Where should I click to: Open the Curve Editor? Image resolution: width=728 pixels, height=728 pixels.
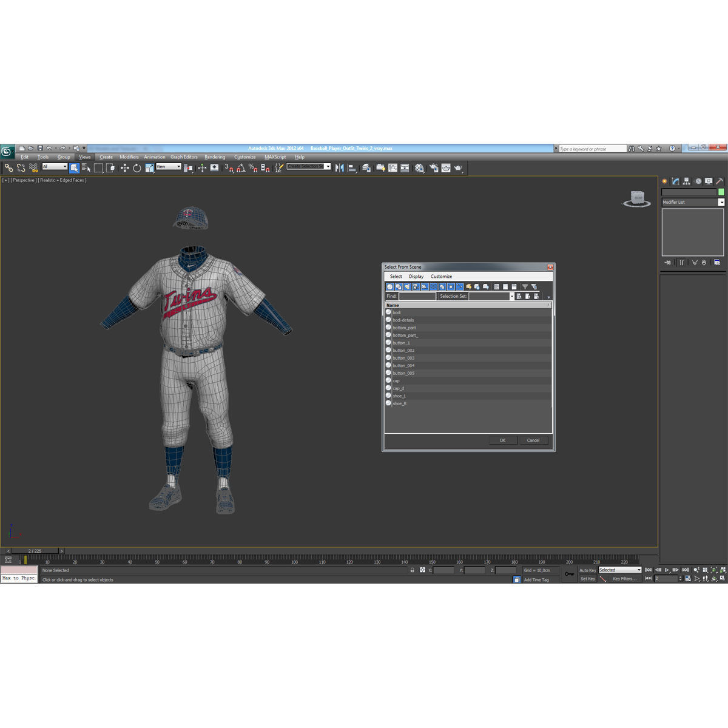(393, 168)
